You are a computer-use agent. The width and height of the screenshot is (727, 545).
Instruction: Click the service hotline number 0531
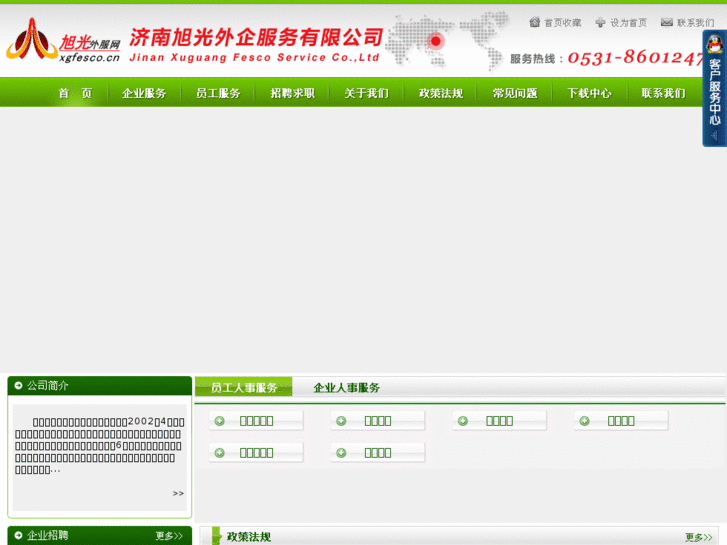pos(636,58)
